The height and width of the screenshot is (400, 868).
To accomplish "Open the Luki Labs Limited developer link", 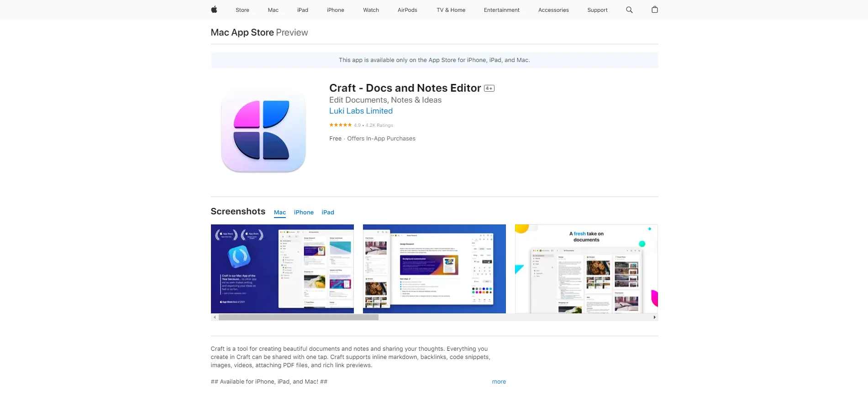I will coord(361,111).
